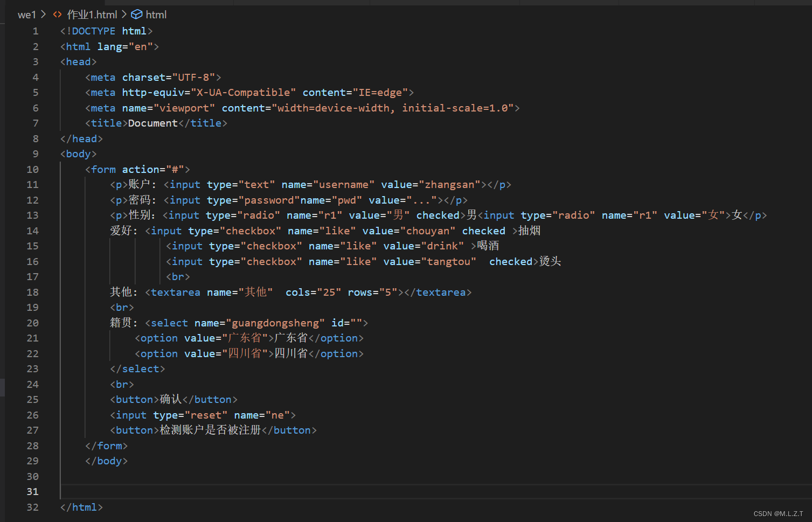The height and width of the screenshot is (522, 812).
Task: Click the '<head>' opening tag
Action: click(x=79, y=62)
